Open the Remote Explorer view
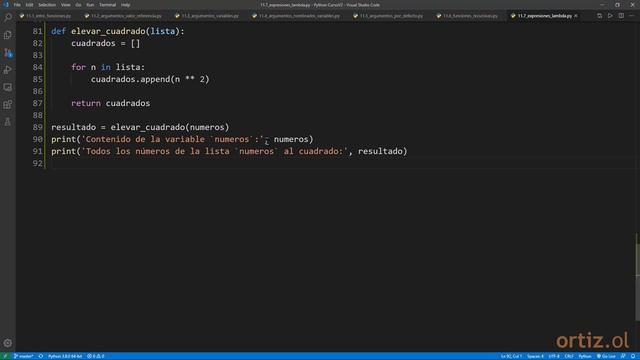This screenshot has width=640, height=360. [x=8, y=87]
